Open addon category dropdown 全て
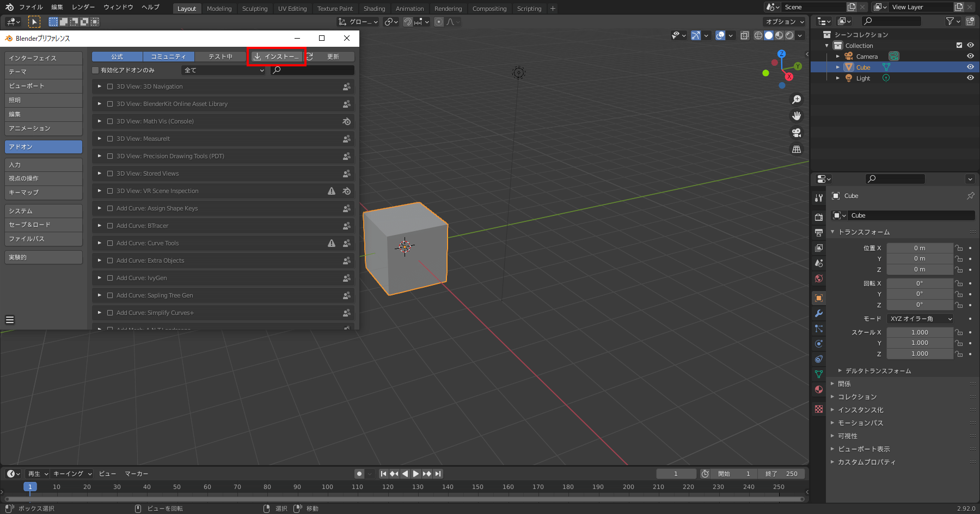The image size is (980, 514). point(224,70)
